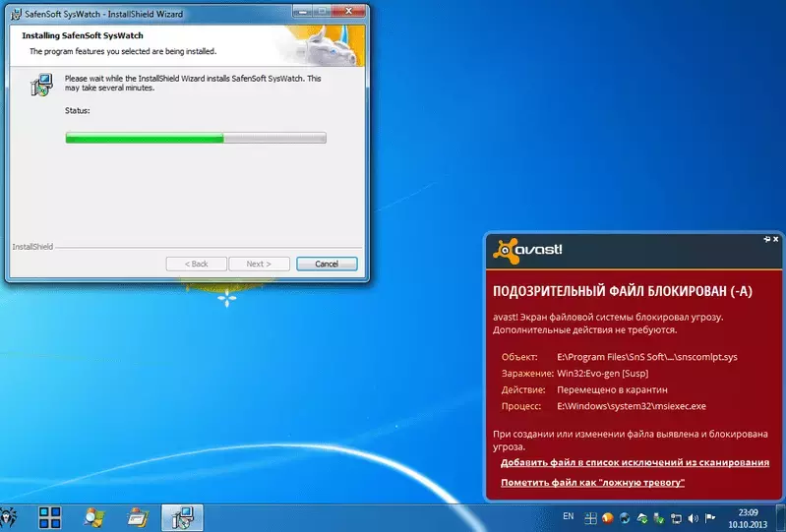Click the Show Desktop strip at taskbar end

(x=781, y=518)
